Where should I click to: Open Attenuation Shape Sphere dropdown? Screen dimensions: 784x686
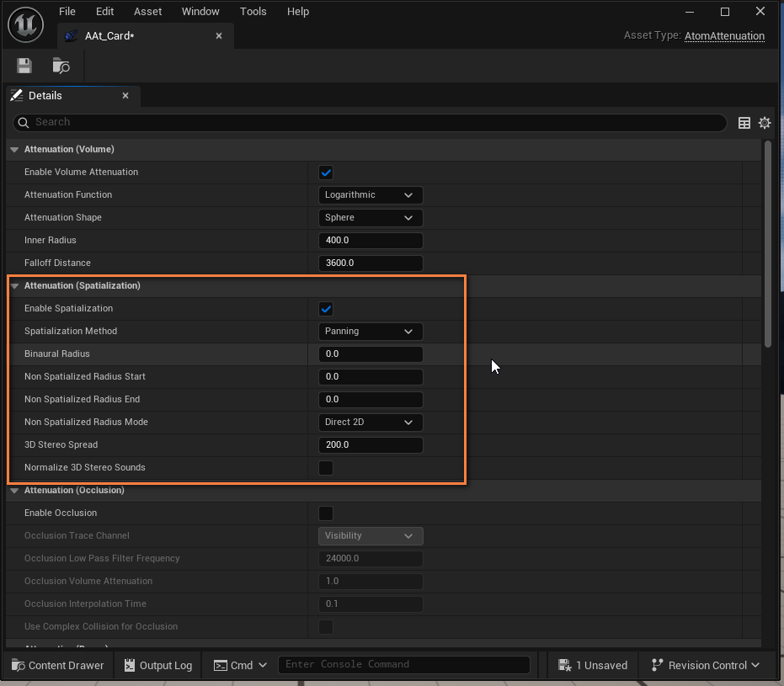[x=371, y=218]
